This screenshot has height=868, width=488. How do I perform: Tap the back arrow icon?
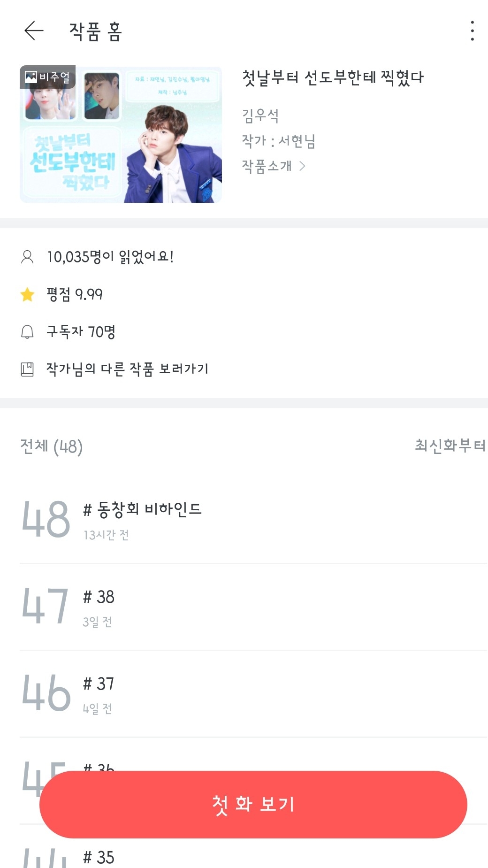tap(34, 31)
